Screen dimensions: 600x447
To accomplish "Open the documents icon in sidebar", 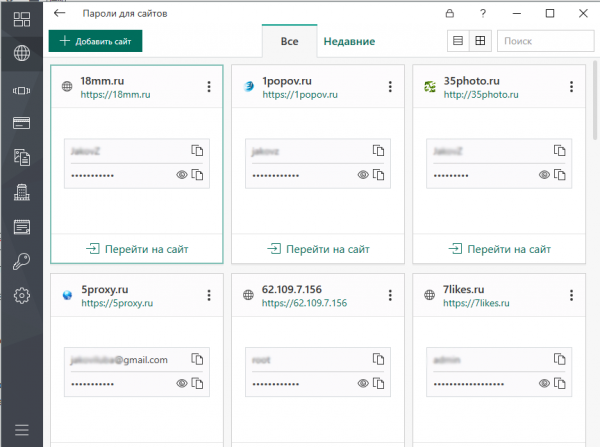I will click(22, 157).
